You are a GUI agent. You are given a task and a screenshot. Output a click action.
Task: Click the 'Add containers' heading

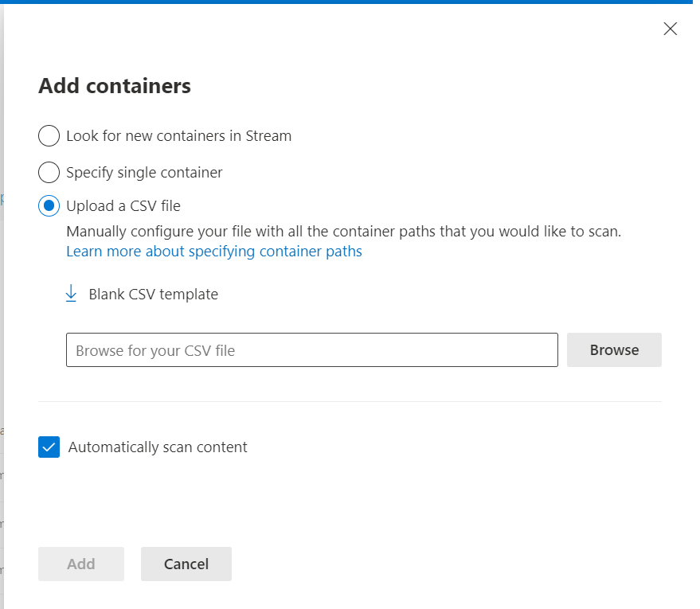point(115,86)
